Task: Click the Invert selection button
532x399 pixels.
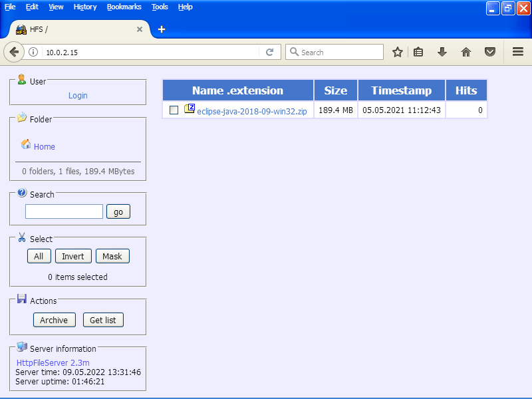Action: [73, 256]
